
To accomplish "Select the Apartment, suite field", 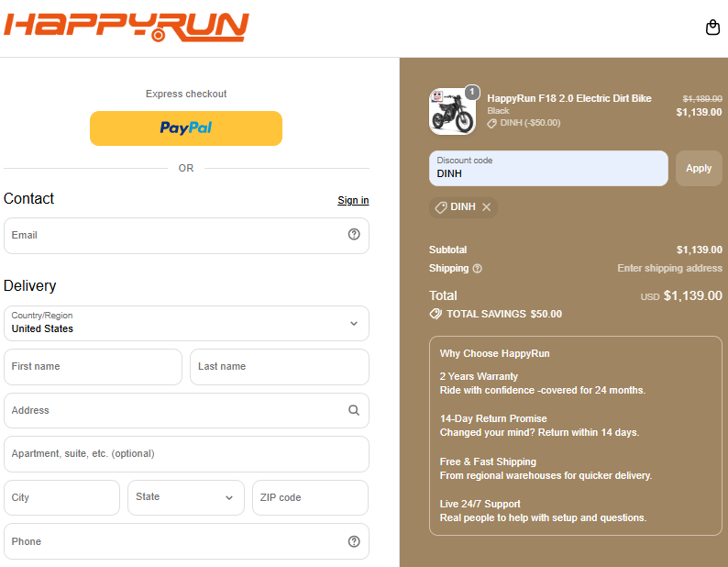I will coord(186,453).
